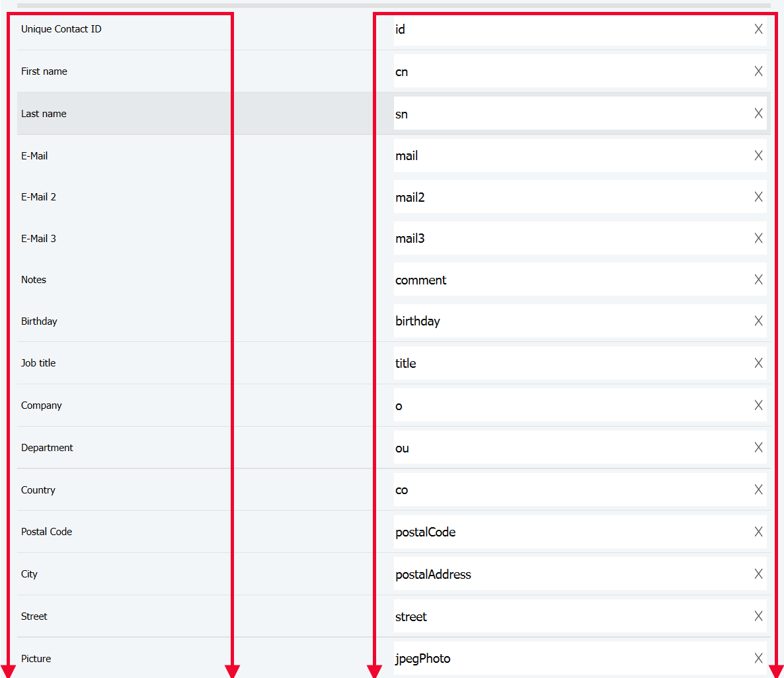Viewport: 784px width, 678px height.
Task: Select the Country input showing 'co'
Action: [x=568, y=490]
